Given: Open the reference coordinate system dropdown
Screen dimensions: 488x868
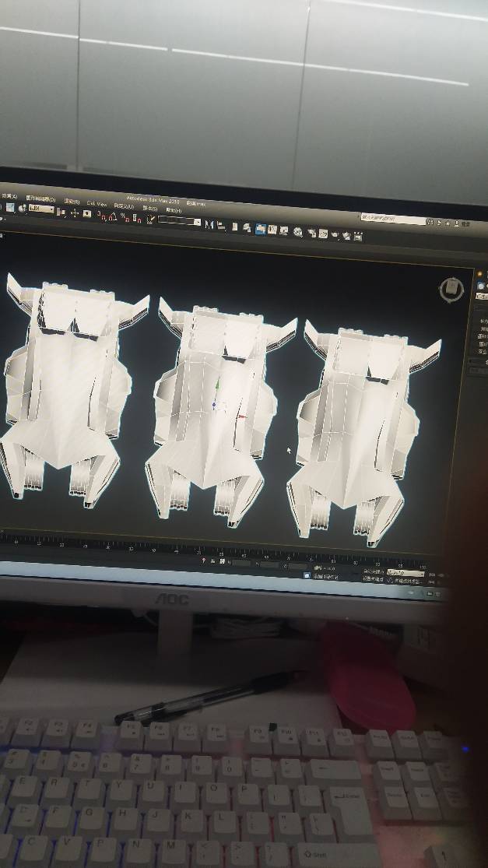Looking at the screenshot, I should (41, 209).
